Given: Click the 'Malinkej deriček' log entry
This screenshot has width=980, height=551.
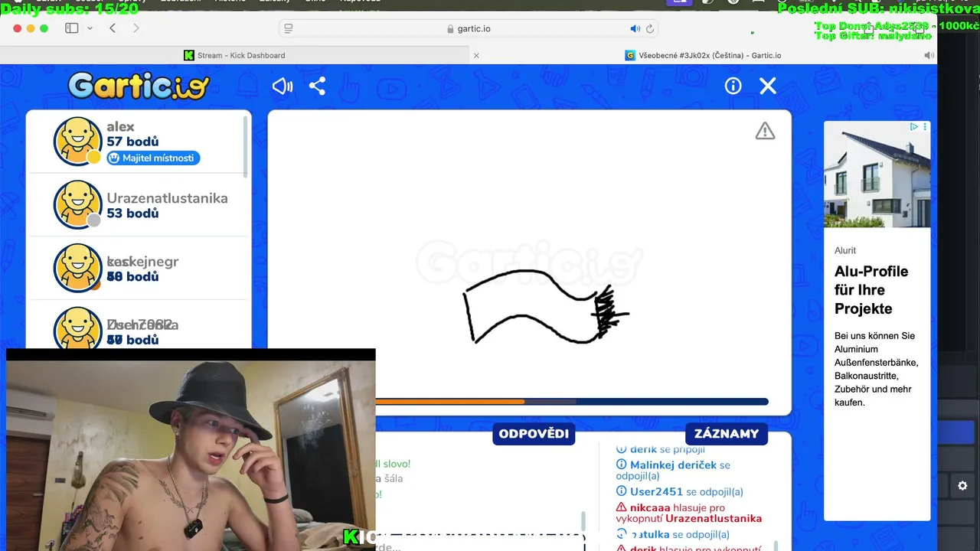Looking at the screenshot, I should pyautogui.click(x=673, y=470).
